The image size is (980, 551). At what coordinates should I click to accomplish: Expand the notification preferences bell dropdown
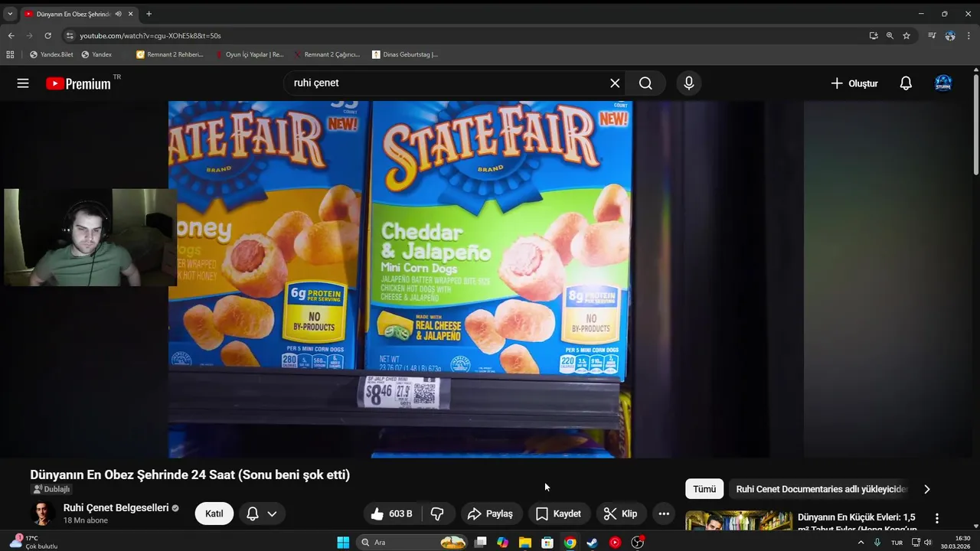(262, 514)
